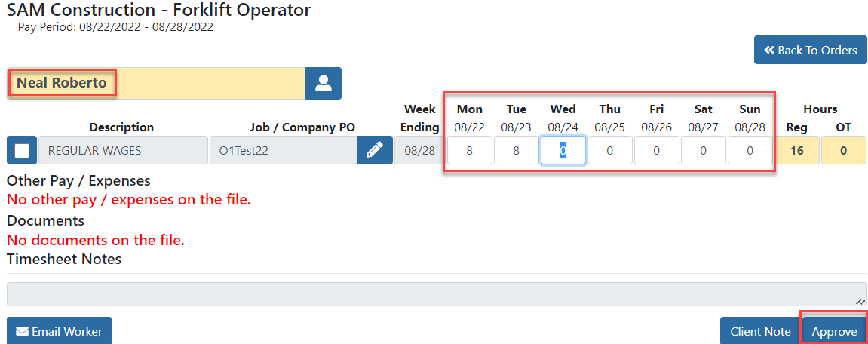Screen dimensions: 868x344
Task: Select the Saturday 08/27 hours input
Action: [x=703, y=150]
